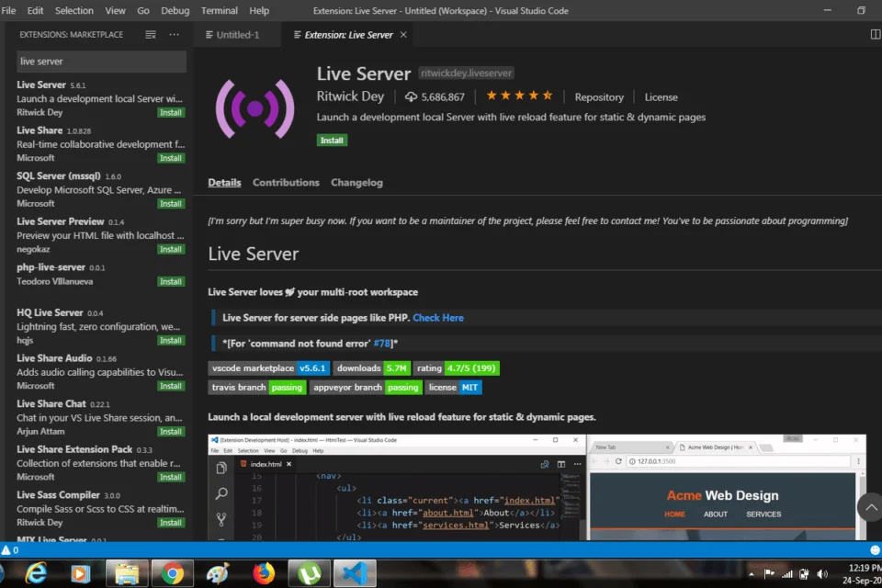Open the Debug menu

pos(175,11)
